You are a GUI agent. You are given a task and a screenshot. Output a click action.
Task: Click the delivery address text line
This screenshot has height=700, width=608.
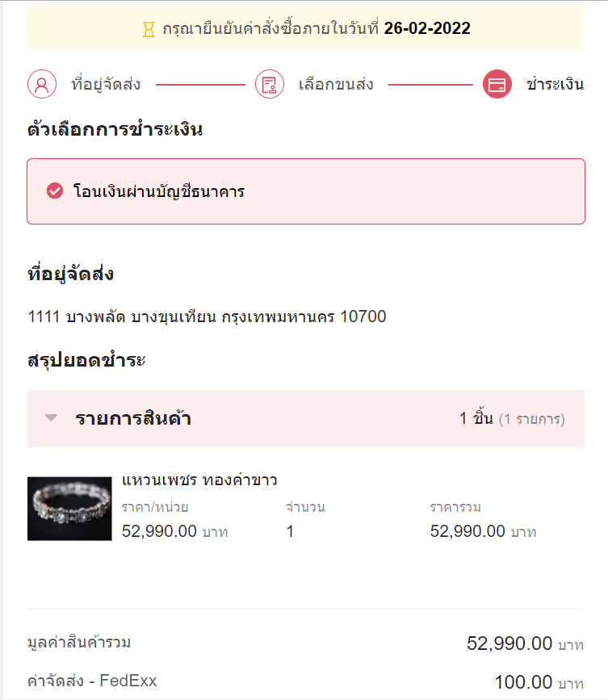[207, 316]
